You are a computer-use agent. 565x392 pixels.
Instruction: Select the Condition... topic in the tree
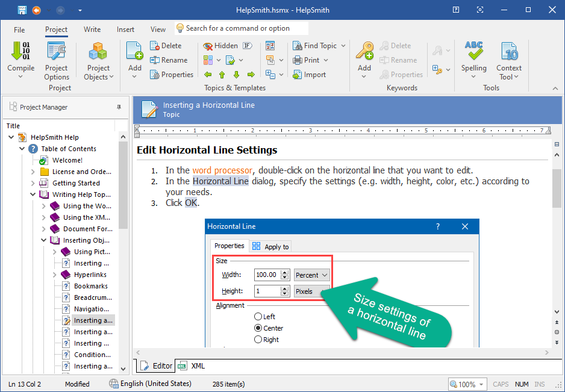point(92,355)
